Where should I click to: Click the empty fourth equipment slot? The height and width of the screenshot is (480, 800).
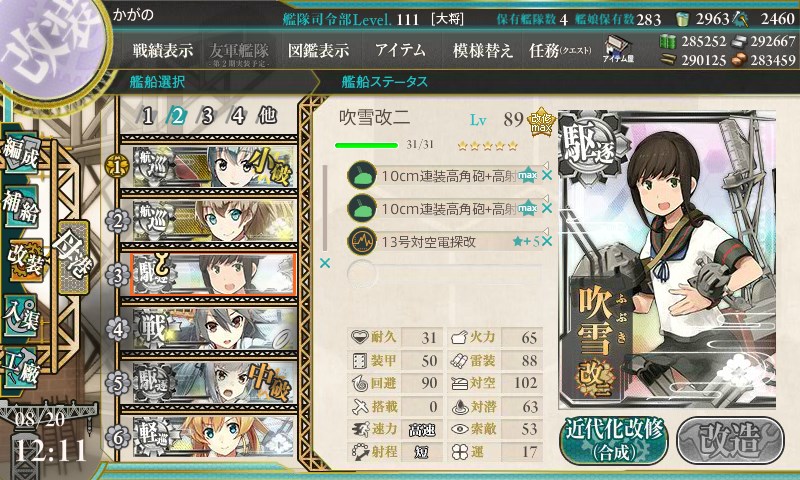(444, 274)
